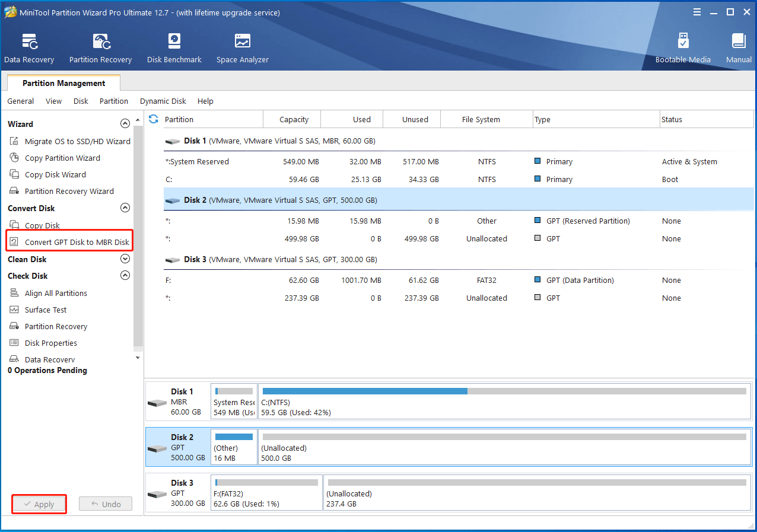
Task: Click sidebar scroll down arrow
Action: 138,358
